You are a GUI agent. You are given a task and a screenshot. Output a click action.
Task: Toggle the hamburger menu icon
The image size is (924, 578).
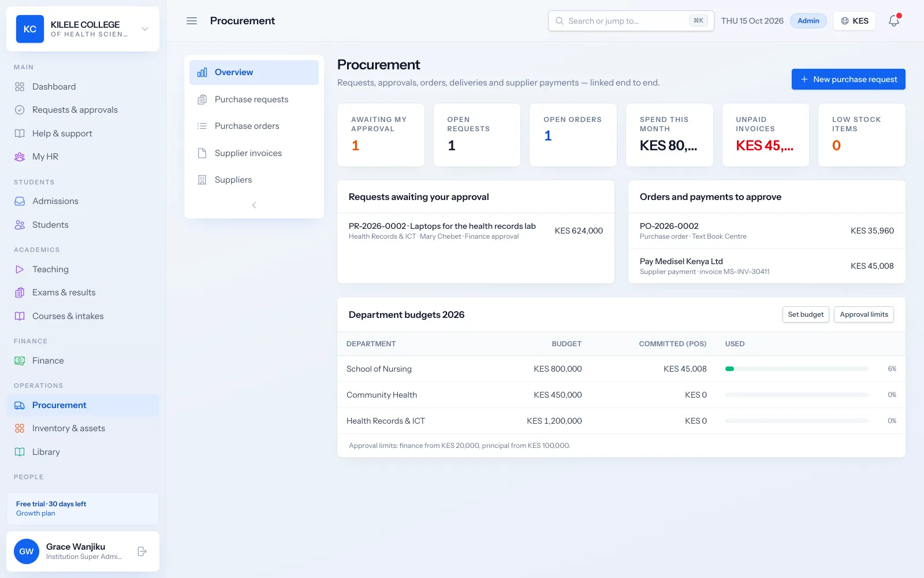192,21
